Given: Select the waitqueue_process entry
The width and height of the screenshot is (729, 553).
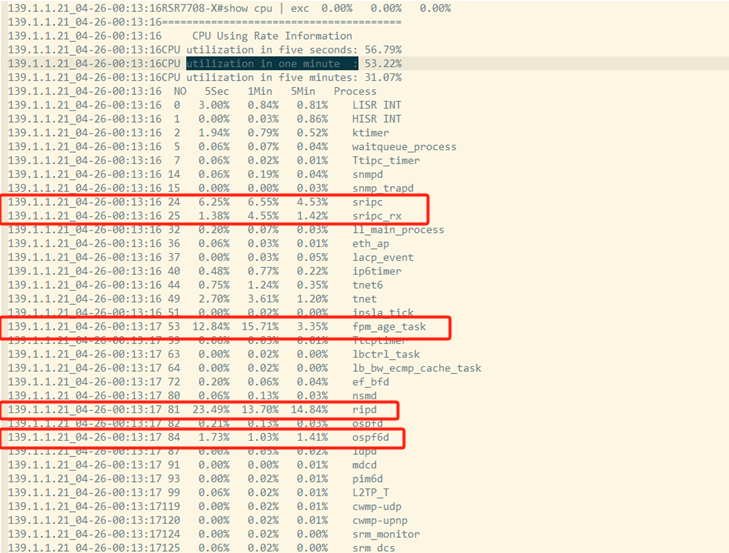Looking at the screenshot, I should [x=401, y=146].
